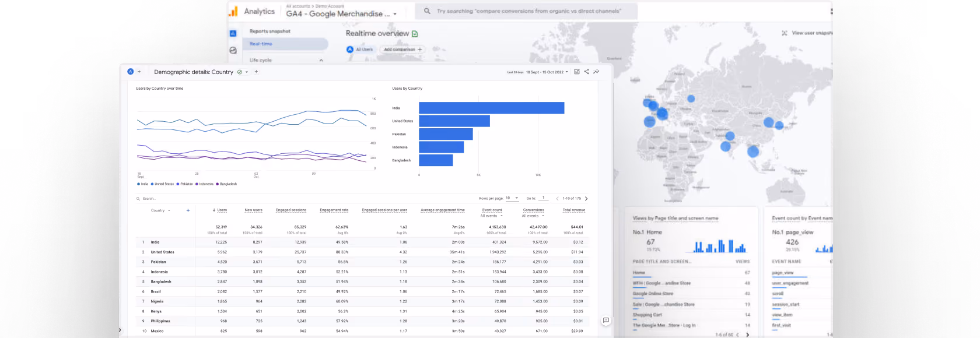Click Engaged sessions per user column header
This screenshot has height=338, width=980.
pyautogui.click(x=384, y=210)
